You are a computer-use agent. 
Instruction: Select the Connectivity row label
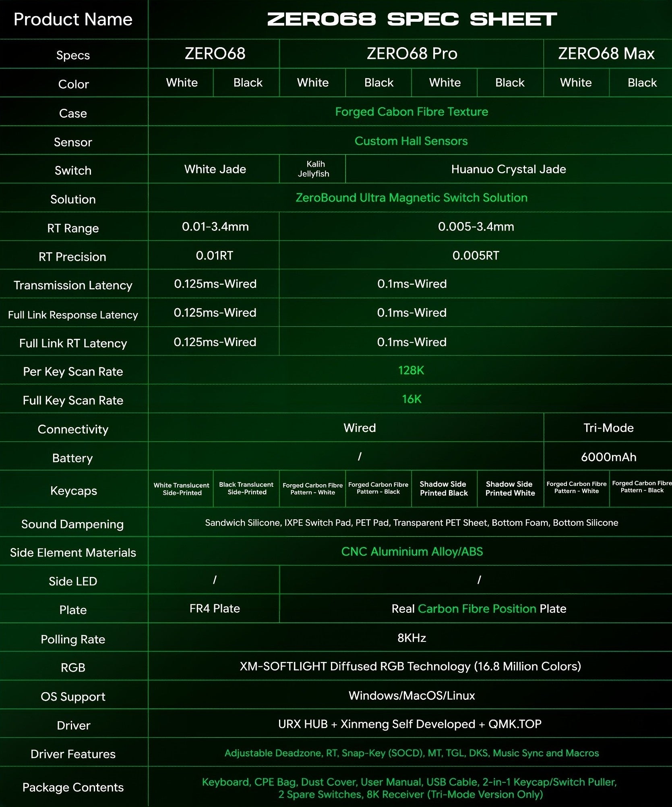point(73,429)
